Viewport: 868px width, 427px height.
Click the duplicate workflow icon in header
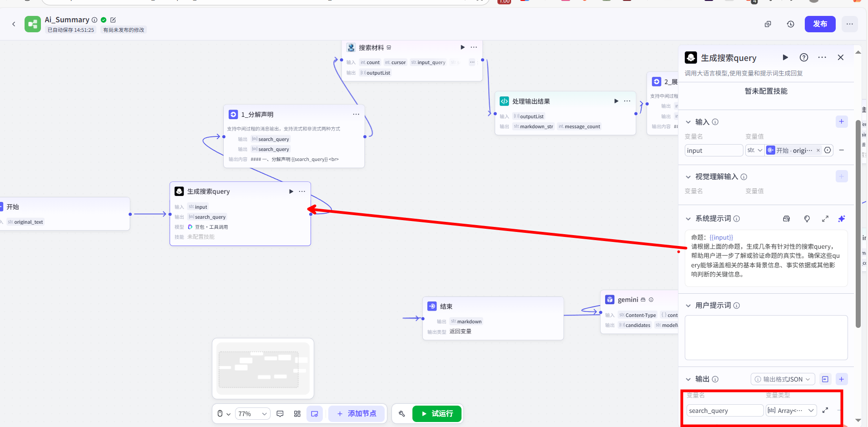[768, 24]
